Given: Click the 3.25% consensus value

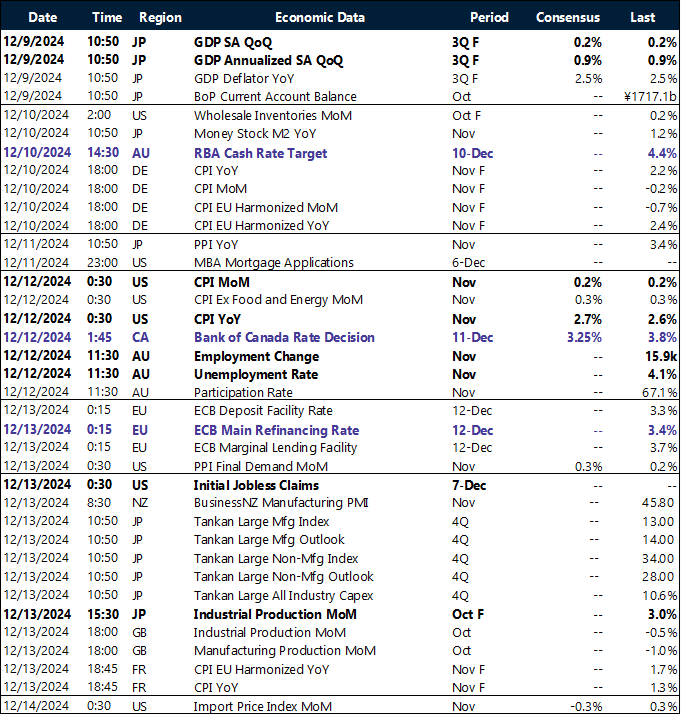Looking at the screenshot, I should (x=584, y=337).
